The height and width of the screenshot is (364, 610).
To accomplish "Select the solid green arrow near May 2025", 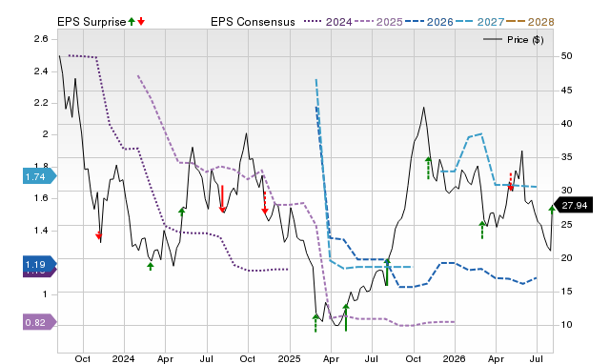I will [x=346, y=317].
